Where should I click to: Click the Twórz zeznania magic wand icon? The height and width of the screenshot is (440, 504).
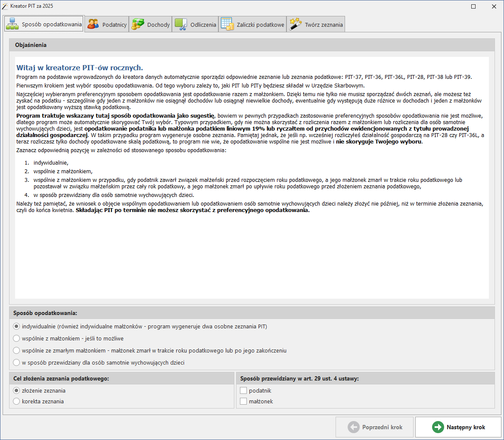[295, 25]
